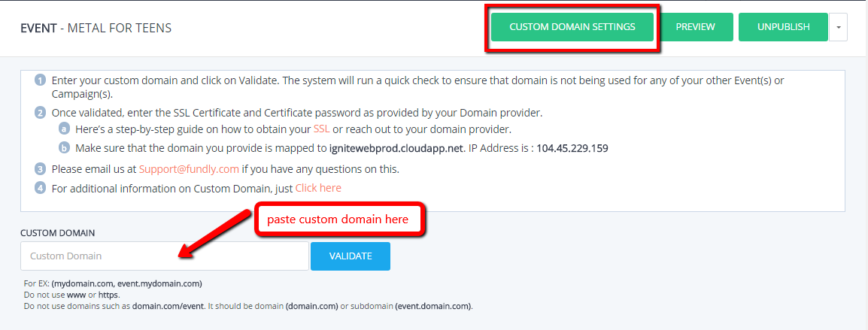Click the Custom Domain Settings button

(572, 26)
